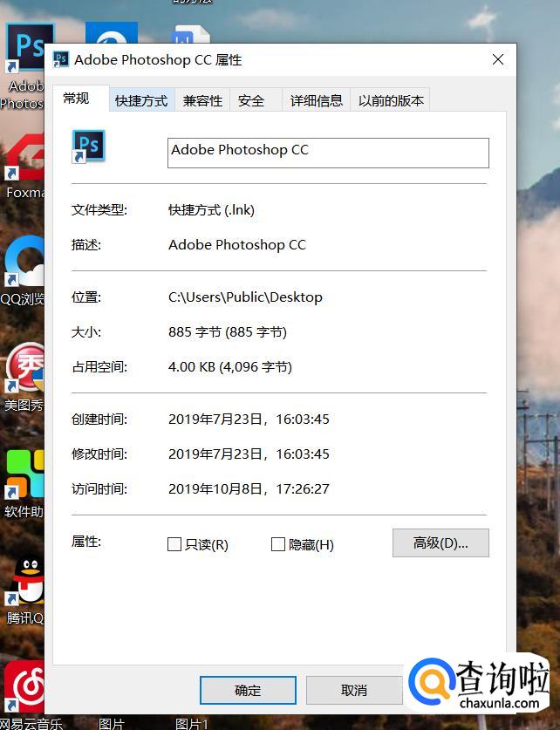The image size is (560, 730).
Task: Open the 详细信息 tab
Action: click(317, 101)
